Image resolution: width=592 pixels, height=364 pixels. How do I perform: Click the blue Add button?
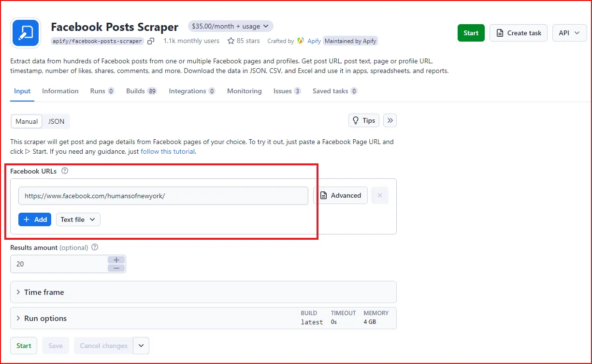point(35,219)
